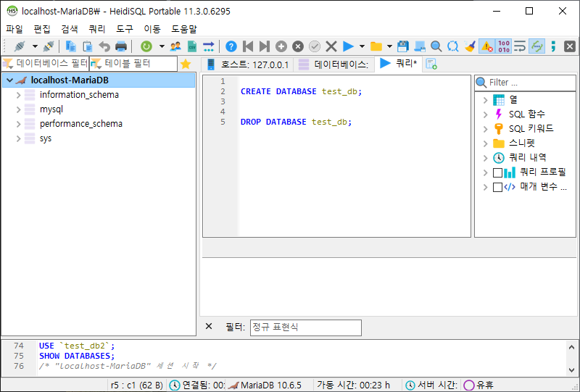Click the helper Filter input field

(525, 83)
